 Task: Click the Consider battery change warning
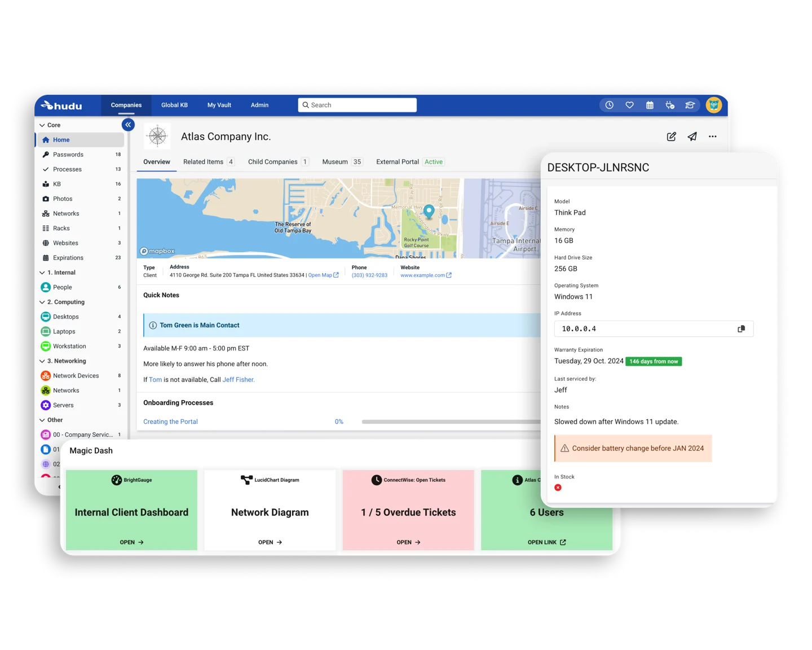coord(633,449)
